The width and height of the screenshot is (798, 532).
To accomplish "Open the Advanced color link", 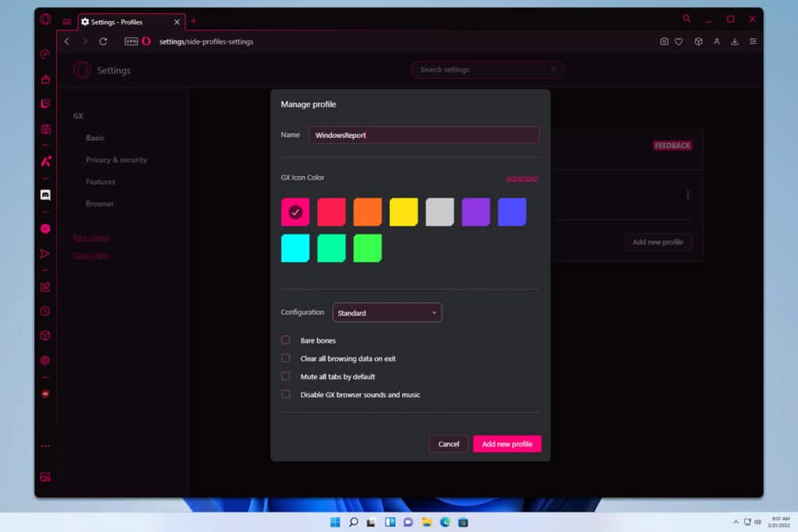I will pos(521,178).
